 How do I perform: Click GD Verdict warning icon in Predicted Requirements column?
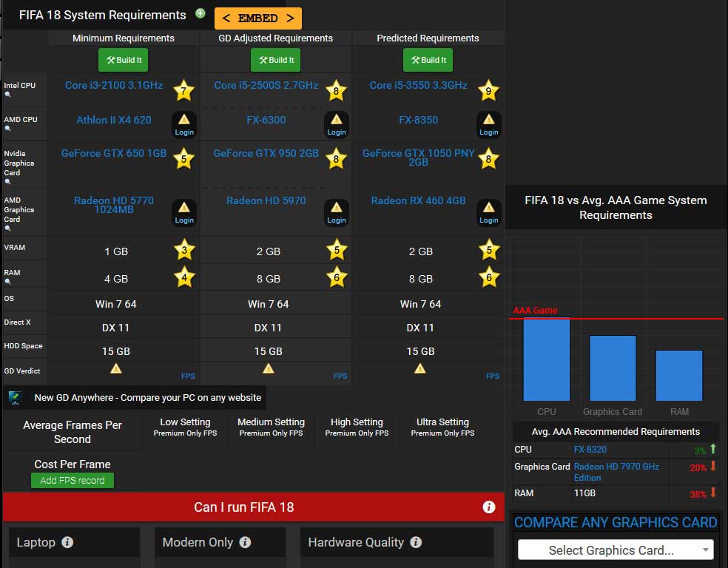(420, 368)
